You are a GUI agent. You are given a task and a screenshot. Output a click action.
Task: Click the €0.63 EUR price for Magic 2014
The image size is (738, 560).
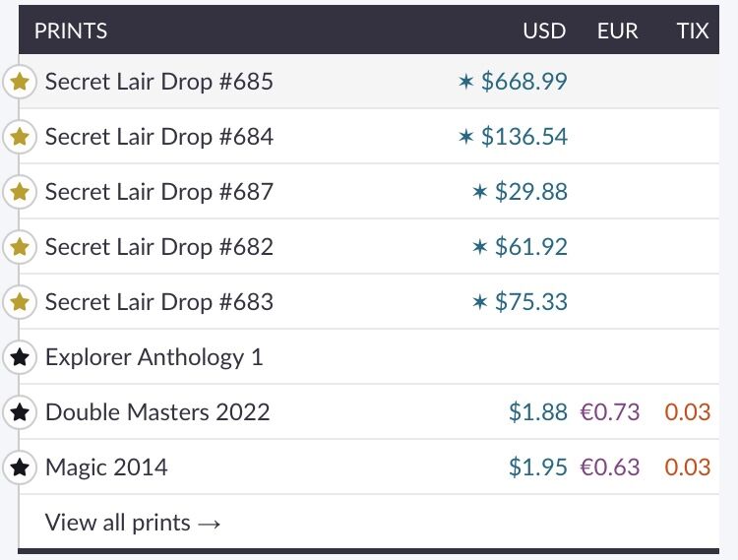pos(610,467)
